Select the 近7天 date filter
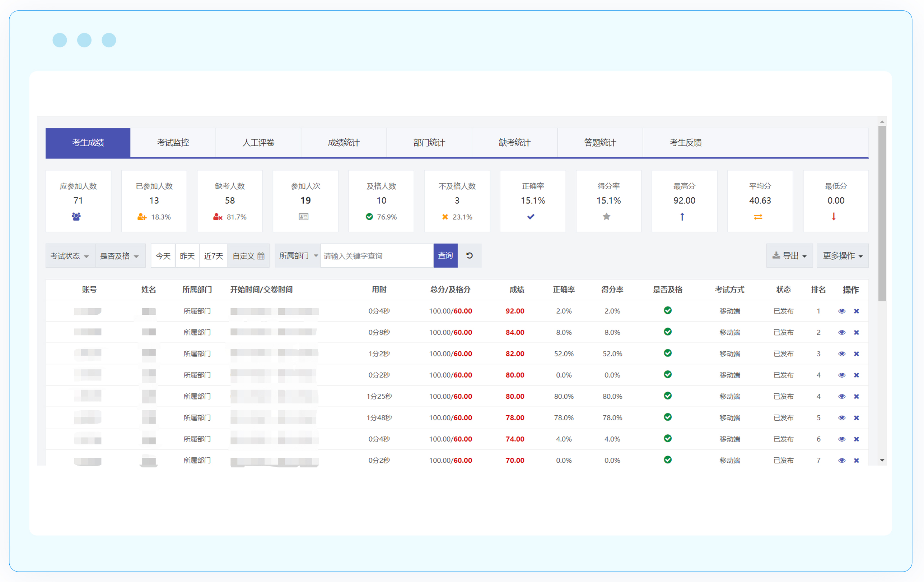 213,256
